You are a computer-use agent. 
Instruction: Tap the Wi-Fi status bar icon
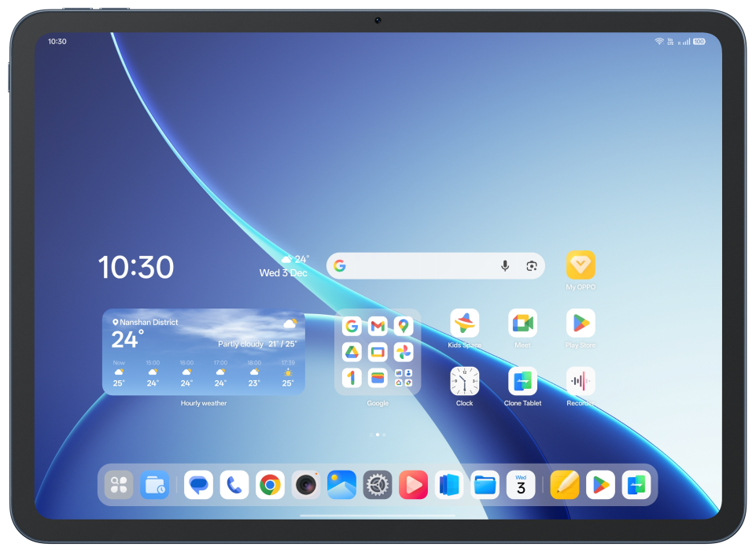659,42
